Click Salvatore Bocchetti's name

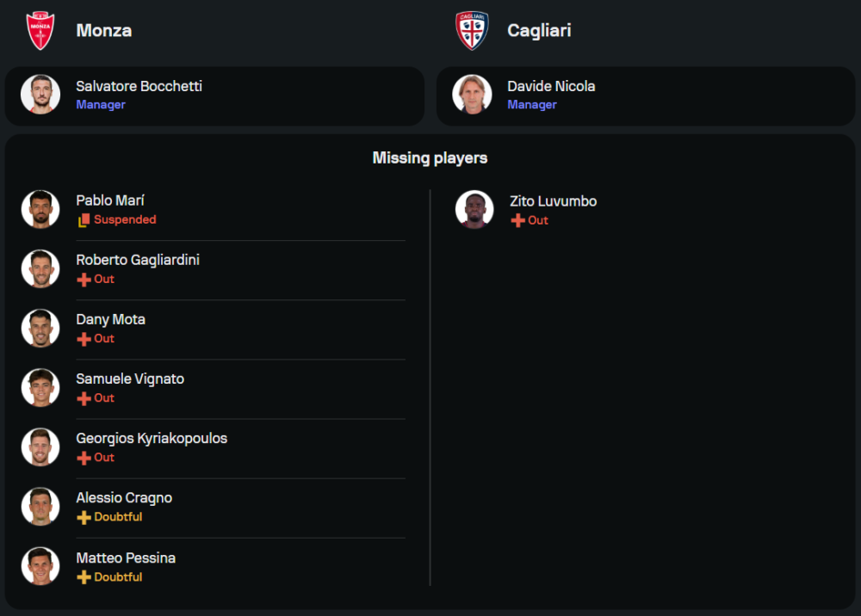139,86
